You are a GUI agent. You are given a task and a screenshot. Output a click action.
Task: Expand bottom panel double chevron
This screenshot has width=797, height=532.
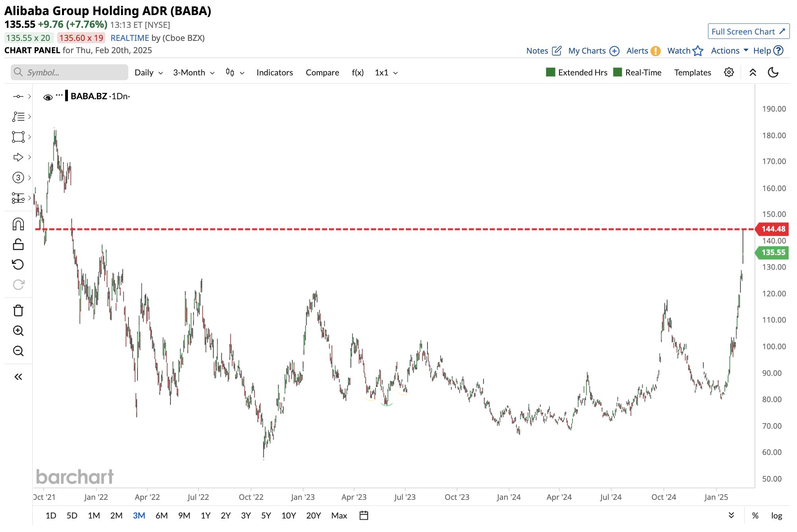click(x=731, y=515)
